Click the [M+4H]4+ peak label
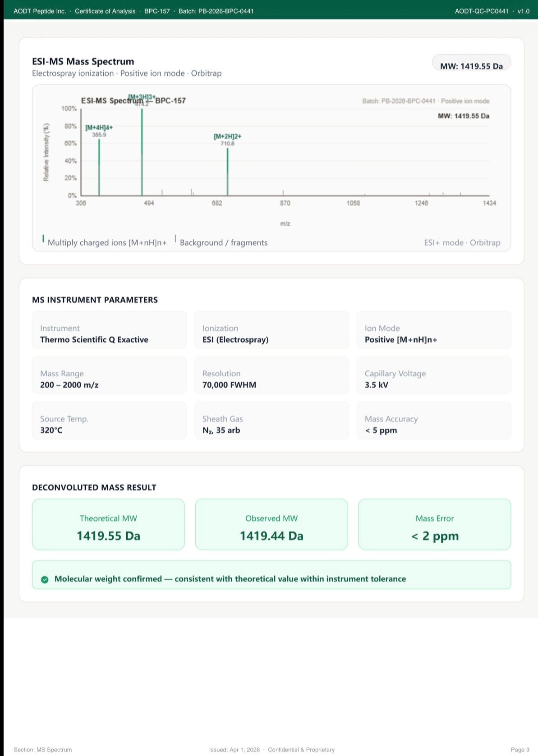 tap(99, 128)
